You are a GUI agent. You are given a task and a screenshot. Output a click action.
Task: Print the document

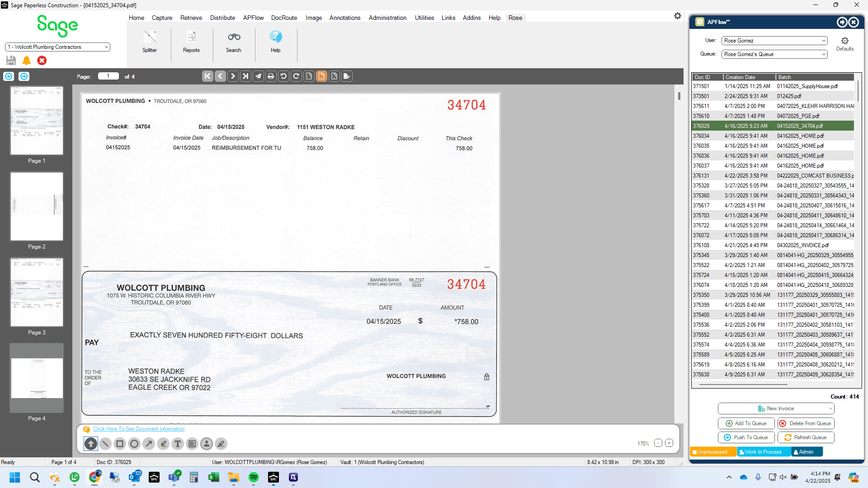click(x=271, y=76)
